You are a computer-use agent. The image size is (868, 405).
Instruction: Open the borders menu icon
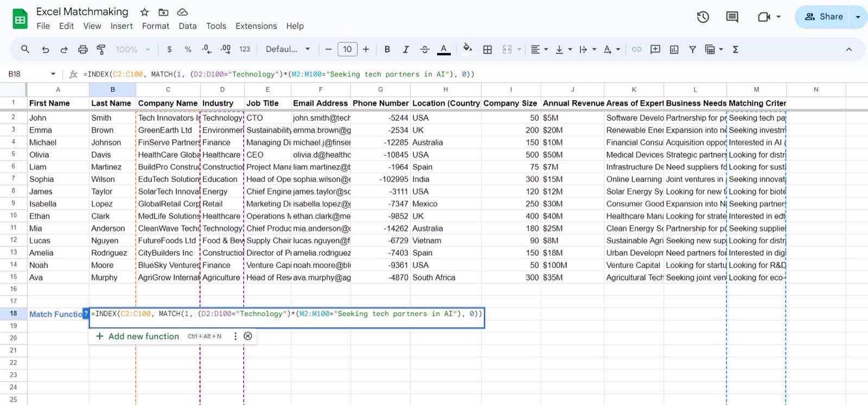pyautogui.click(x=488, y=49)
